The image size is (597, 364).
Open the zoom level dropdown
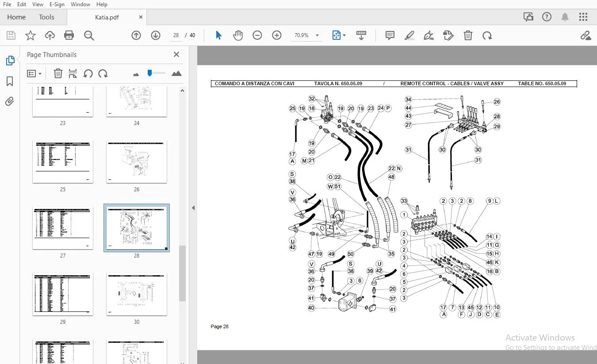point(317,35)
